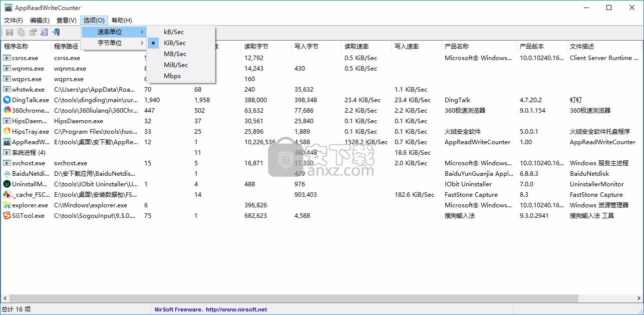Viewport: 644px width, 315px height.
Task: Sort by 读取速率 column header
Action: [366, 47]
